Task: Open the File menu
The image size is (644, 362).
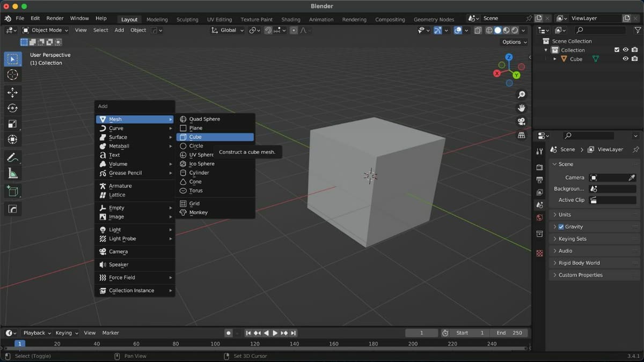Action: [20, 18]
